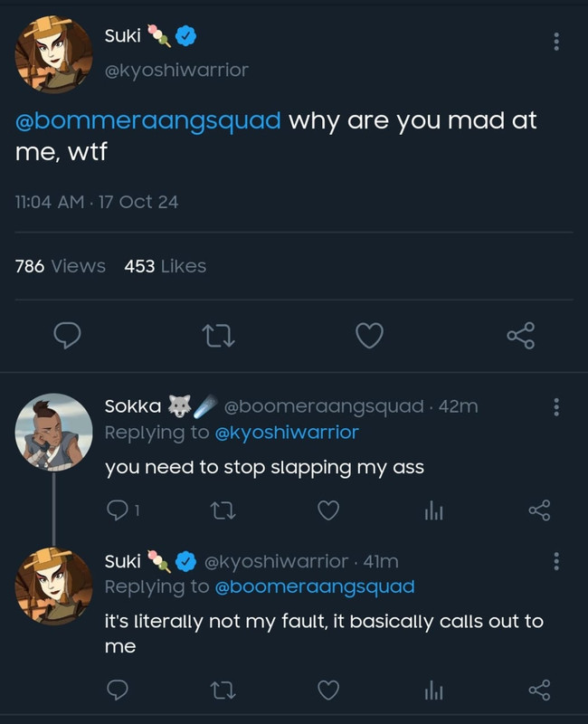Share Suki's main tweet
Screen dimensions: 588x724
(x=520, y=337)
